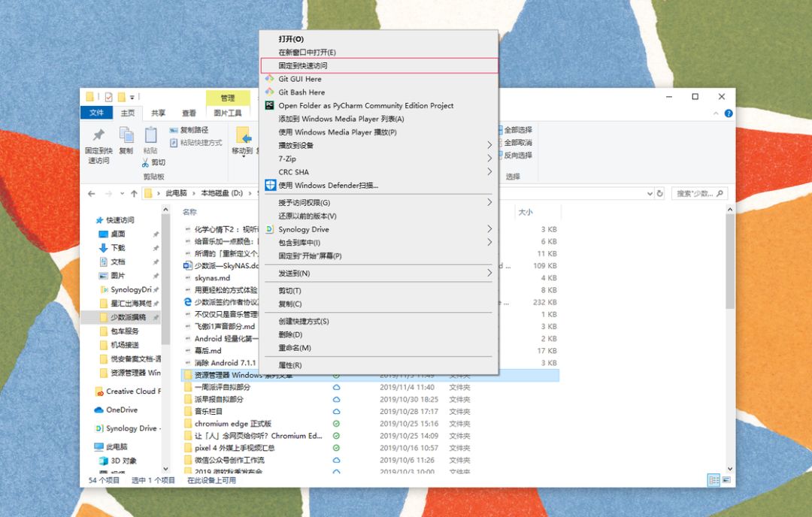Select 打开(O) in the context menu
Viewport: 812px width, 517px height.
(379, 39)
